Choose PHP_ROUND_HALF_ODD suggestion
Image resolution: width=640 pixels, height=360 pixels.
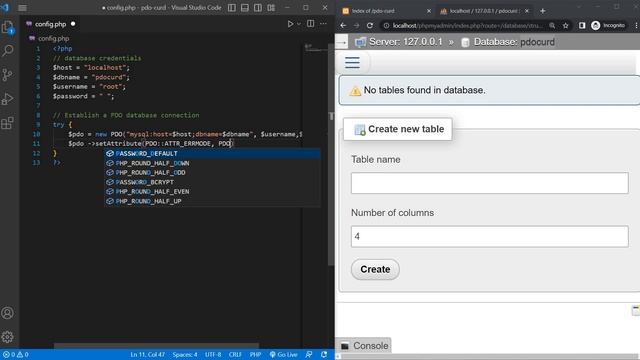tap(212, 172)
